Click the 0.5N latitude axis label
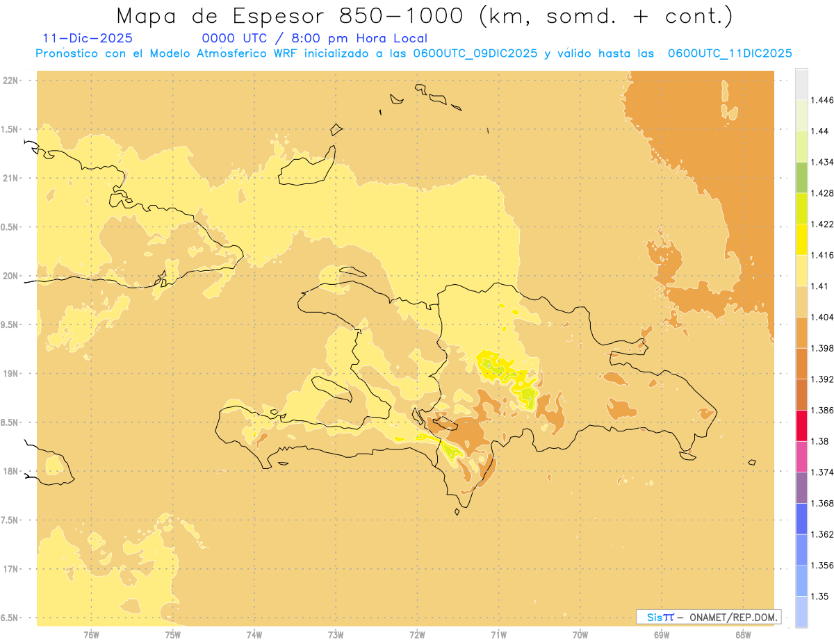834x644 pixels. pos(10,227)
